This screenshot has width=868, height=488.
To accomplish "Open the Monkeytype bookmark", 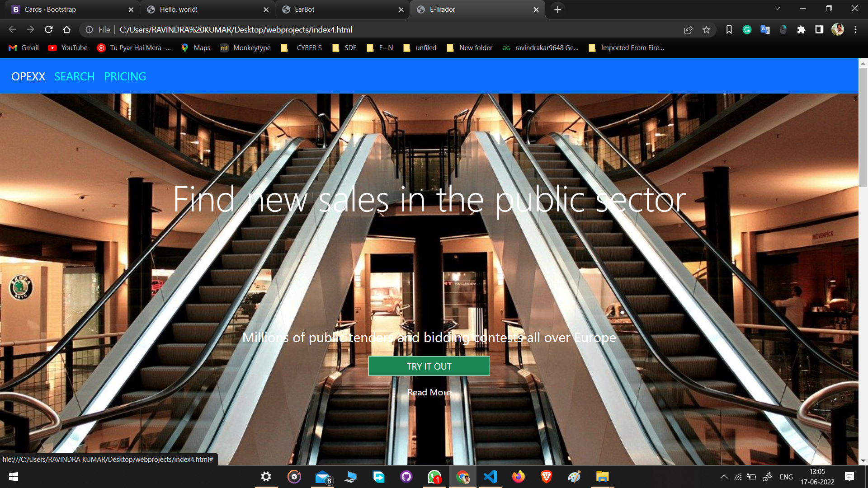I will pyautogui.click(x=245, y=48).
